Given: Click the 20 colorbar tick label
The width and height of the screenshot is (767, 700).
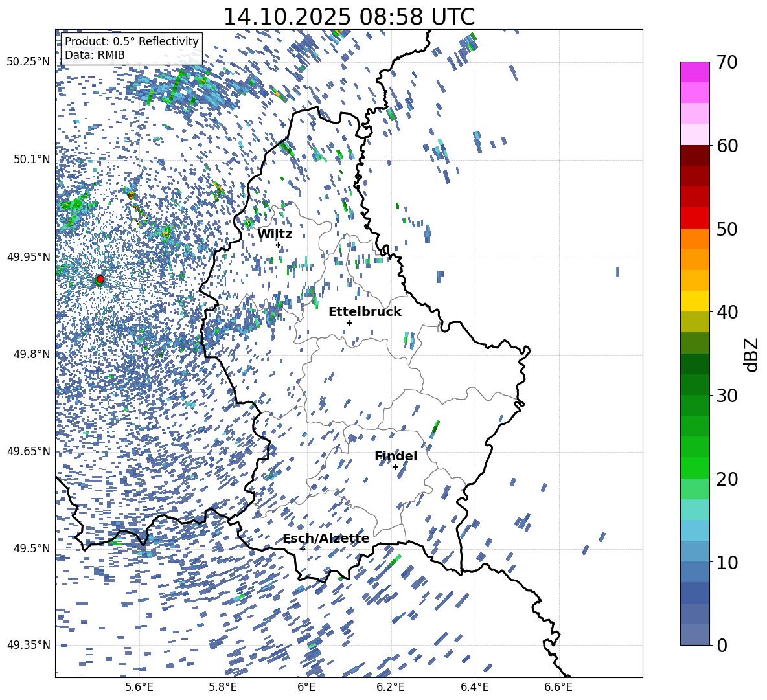Looking at the screenshot, I should click(x=727, y=479).
